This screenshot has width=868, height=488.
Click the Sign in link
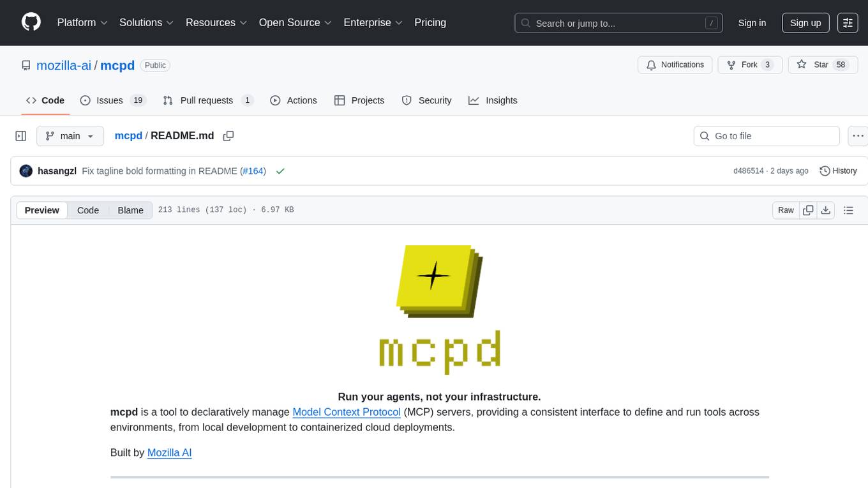pos(752,23)
